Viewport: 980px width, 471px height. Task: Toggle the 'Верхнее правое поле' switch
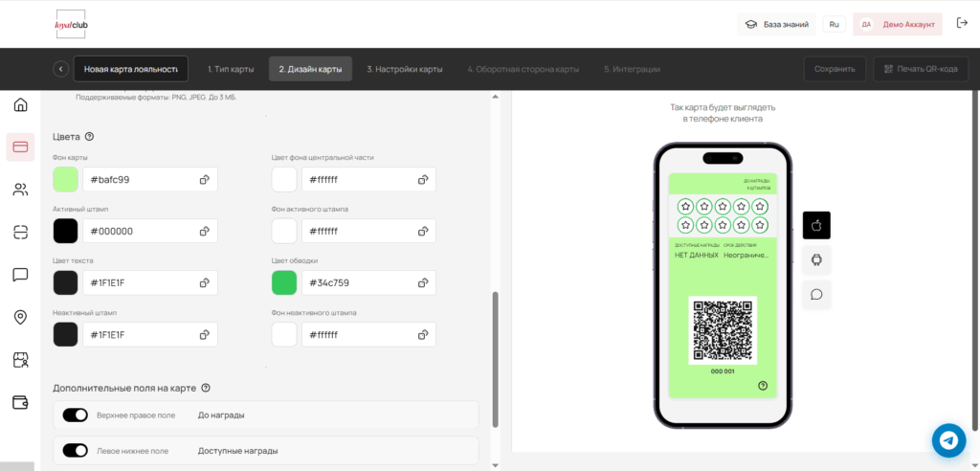point(75,415)
